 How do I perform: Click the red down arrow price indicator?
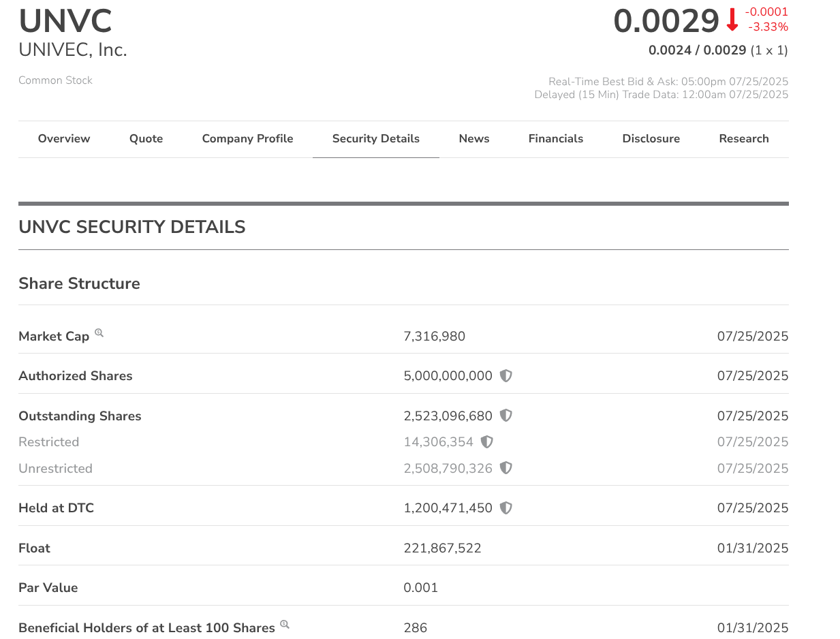(732, 20)
